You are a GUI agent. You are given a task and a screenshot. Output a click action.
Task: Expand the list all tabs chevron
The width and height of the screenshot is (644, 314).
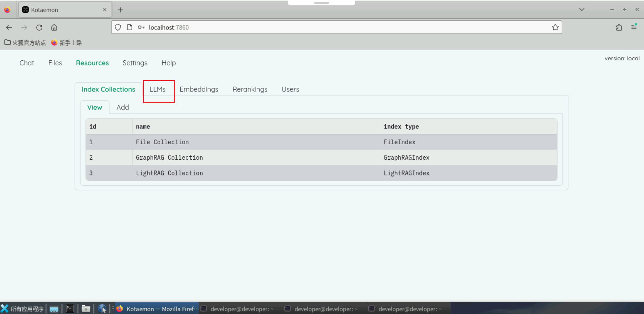pos(582,9)
